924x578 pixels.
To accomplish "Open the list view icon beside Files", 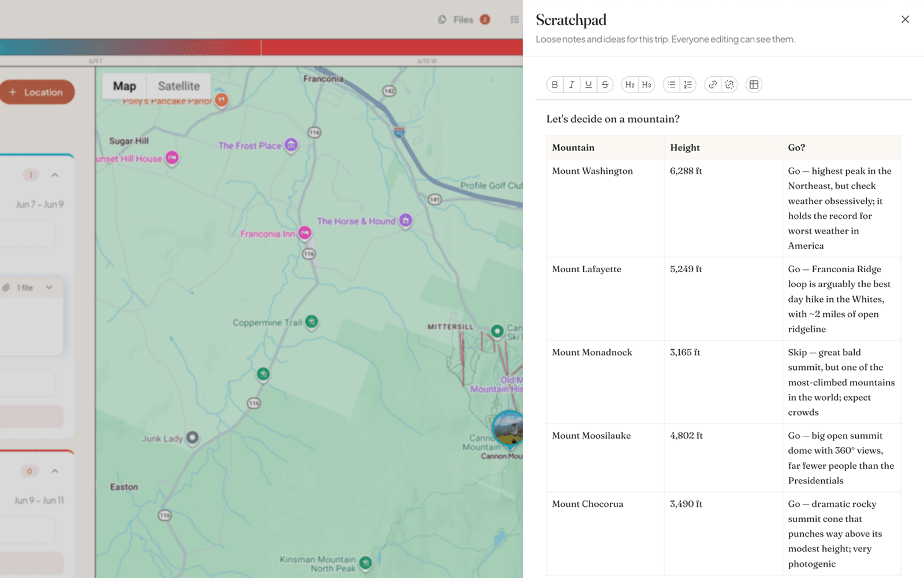I will (514, 20).
